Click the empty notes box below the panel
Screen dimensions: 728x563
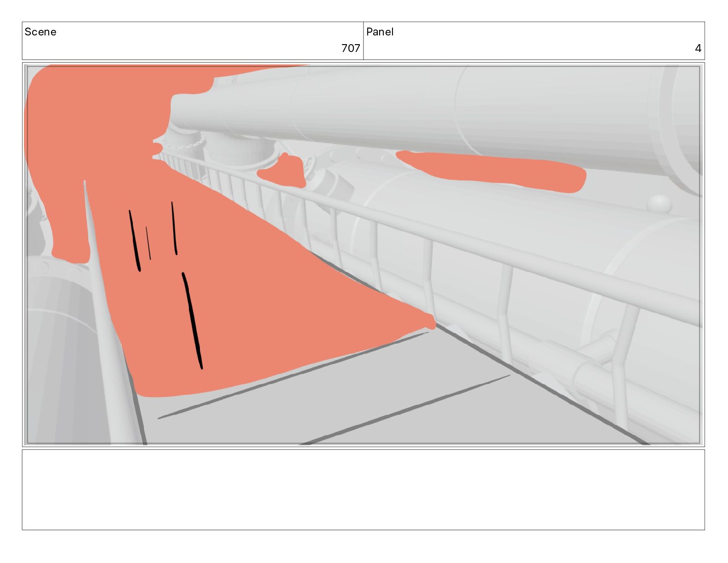click(x=363, y=490)
